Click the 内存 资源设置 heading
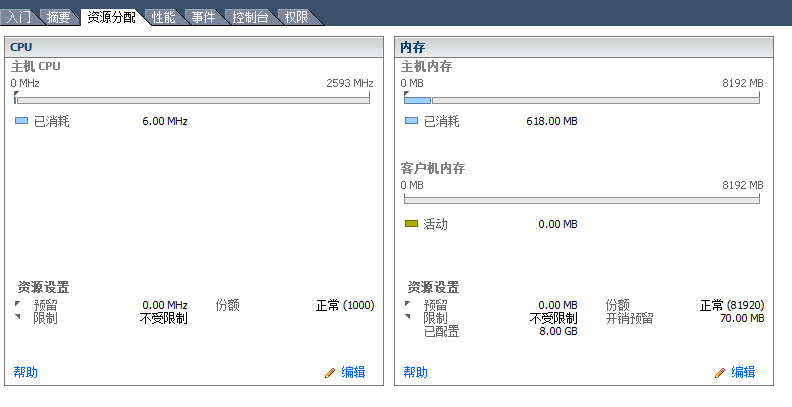This screenshot has width=792, height=407. [433, 288]
